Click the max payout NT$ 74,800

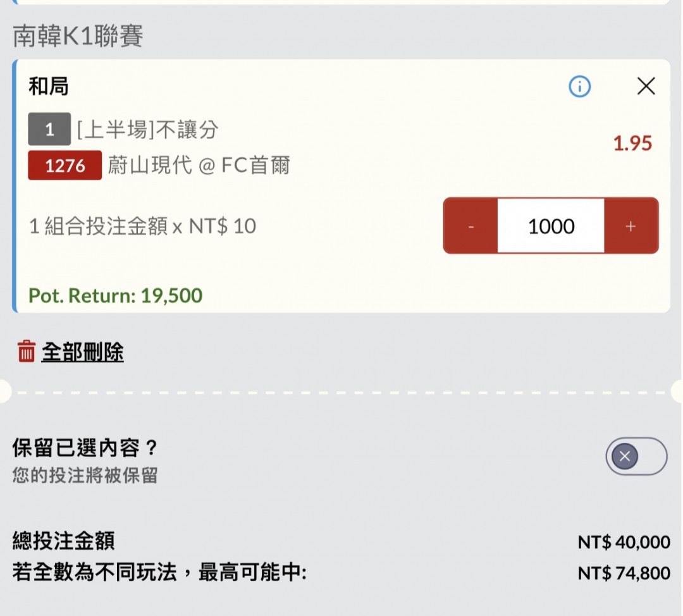click(623, 574)
